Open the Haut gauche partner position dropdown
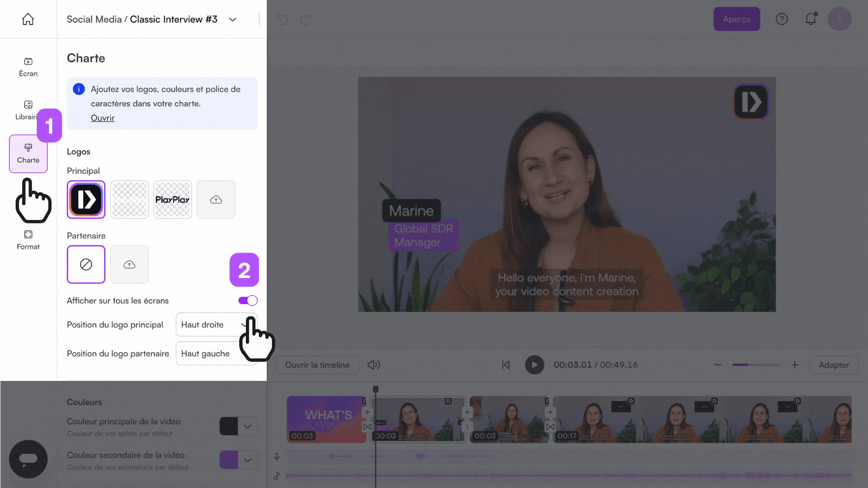Viewport: 868px width, 488px height. pos(208,353)
